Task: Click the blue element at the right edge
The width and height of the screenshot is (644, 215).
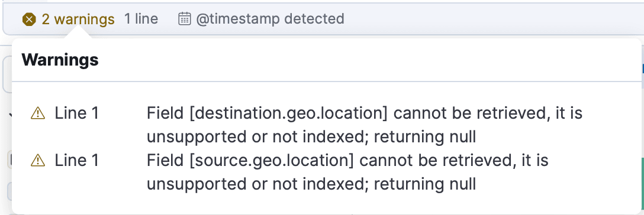Action: 642,68
